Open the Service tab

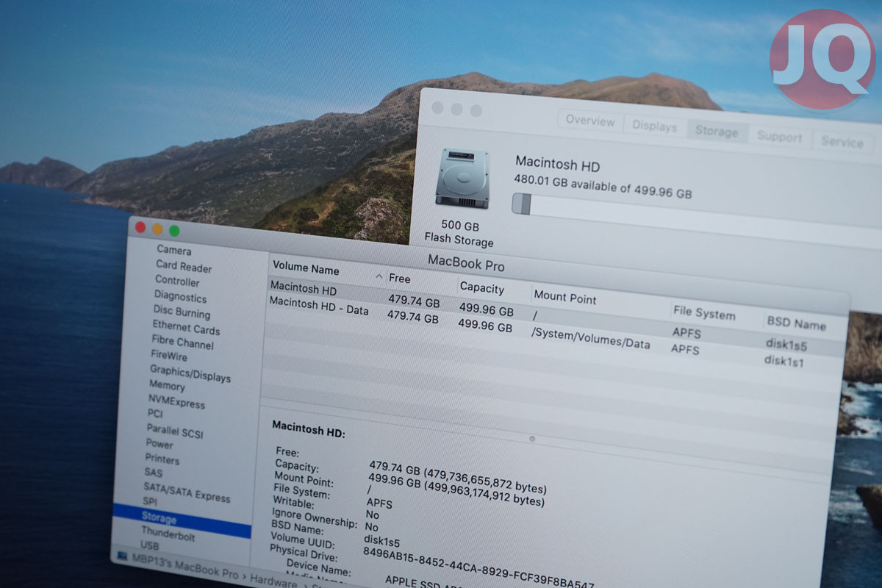tap(842, 142)
